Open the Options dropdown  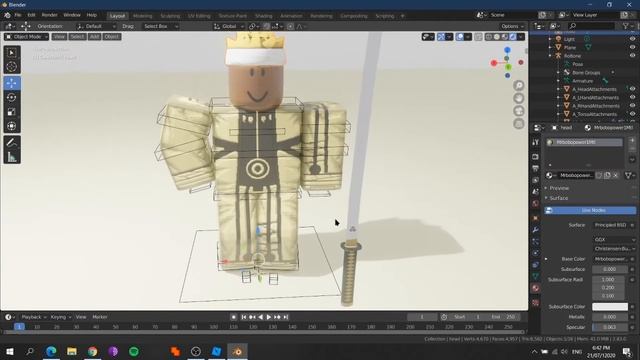tap(512, 26)
